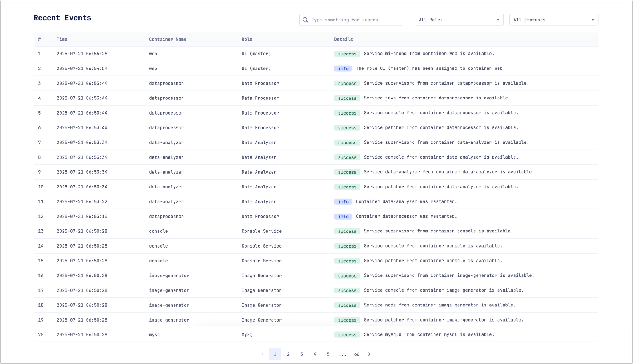Open page 4 of events

pos(315,354)
